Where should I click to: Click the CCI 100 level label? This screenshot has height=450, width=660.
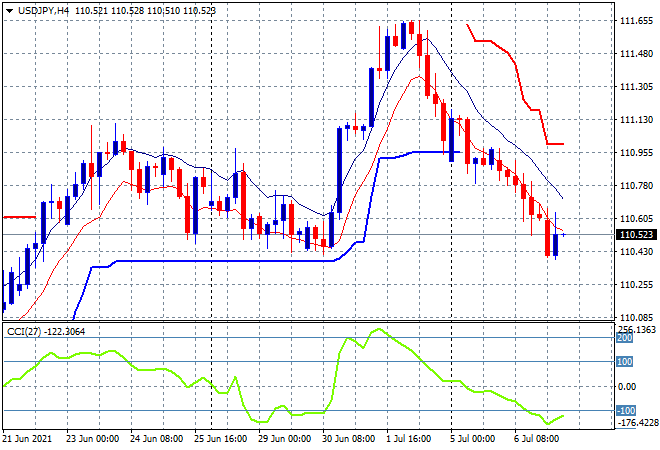(x=625, y=362)
